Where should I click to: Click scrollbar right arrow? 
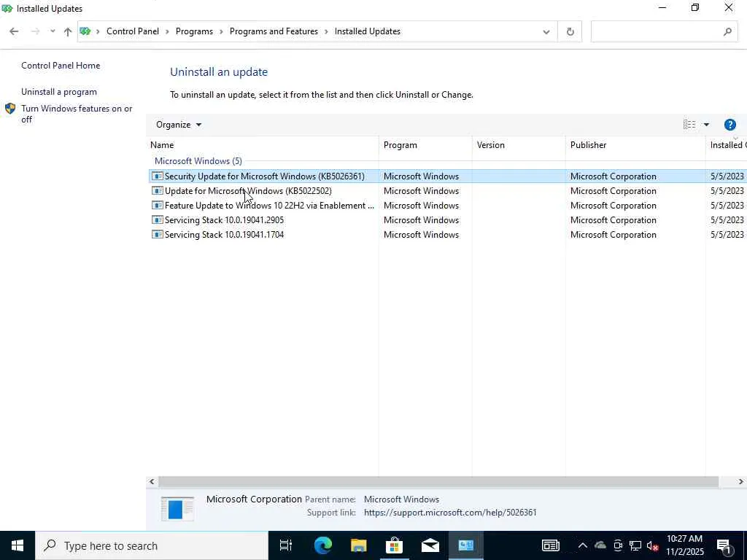click(x=741, y=482)
